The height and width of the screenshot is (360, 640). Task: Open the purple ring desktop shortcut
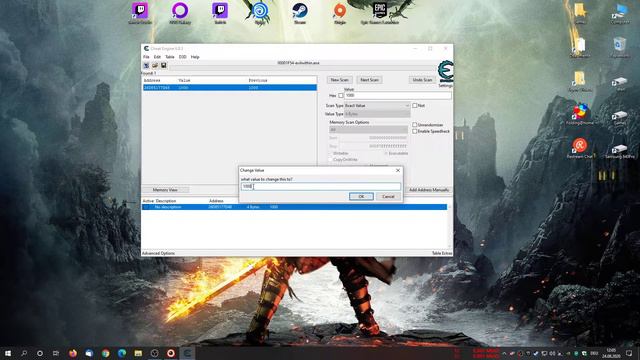click(x=180, y=13)
